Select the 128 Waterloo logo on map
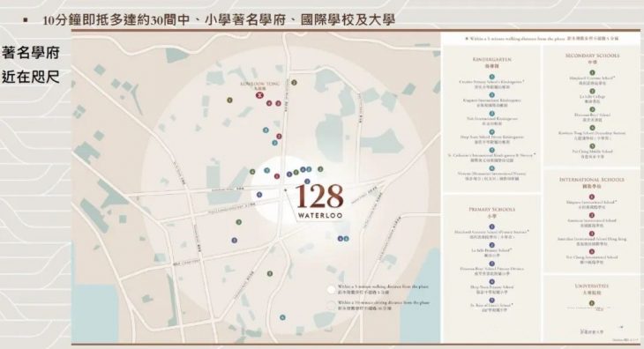This screenshot has width=644, height=349. click(x=319, y=201)
